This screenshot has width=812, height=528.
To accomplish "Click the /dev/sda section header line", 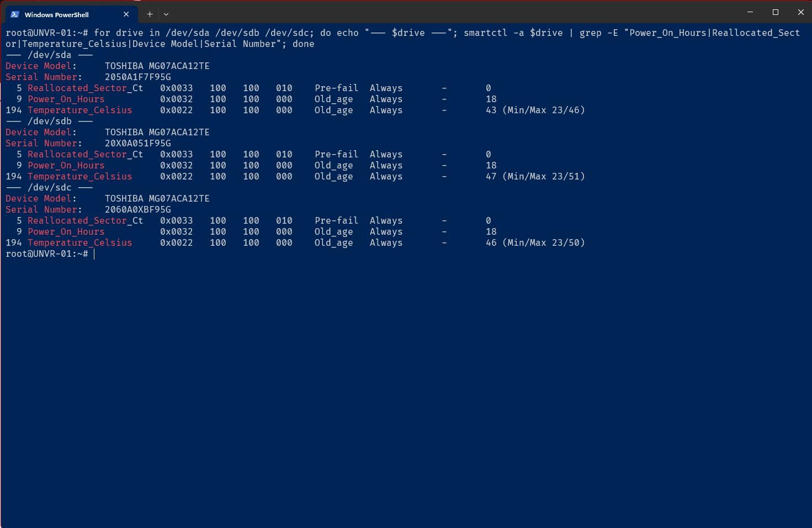I will pyautogui.click(x=49, y=55).
